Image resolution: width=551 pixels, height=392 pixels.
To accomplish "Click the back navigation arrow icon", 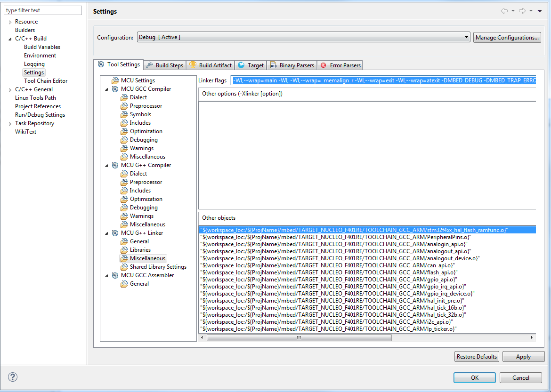I will pos(504,11).
